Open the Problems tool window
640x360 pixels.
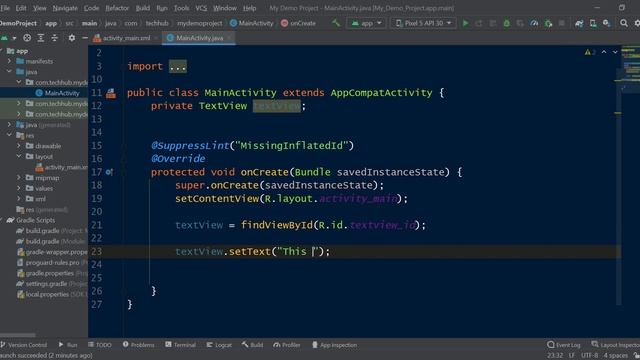[139, 345]
